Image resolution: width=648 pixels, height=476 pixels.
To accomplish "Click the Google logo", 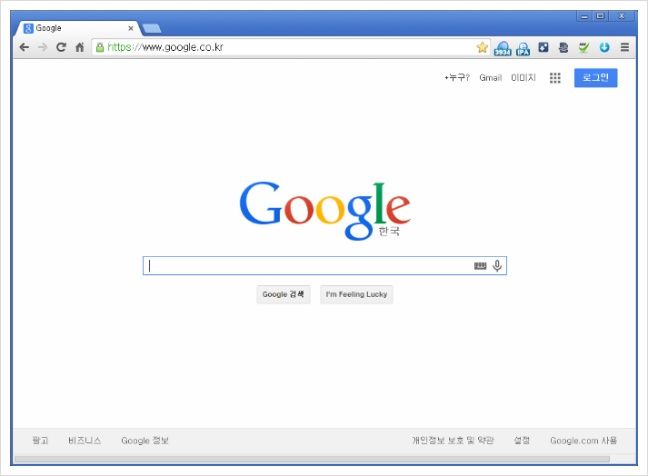I will [x=325, y=211].
